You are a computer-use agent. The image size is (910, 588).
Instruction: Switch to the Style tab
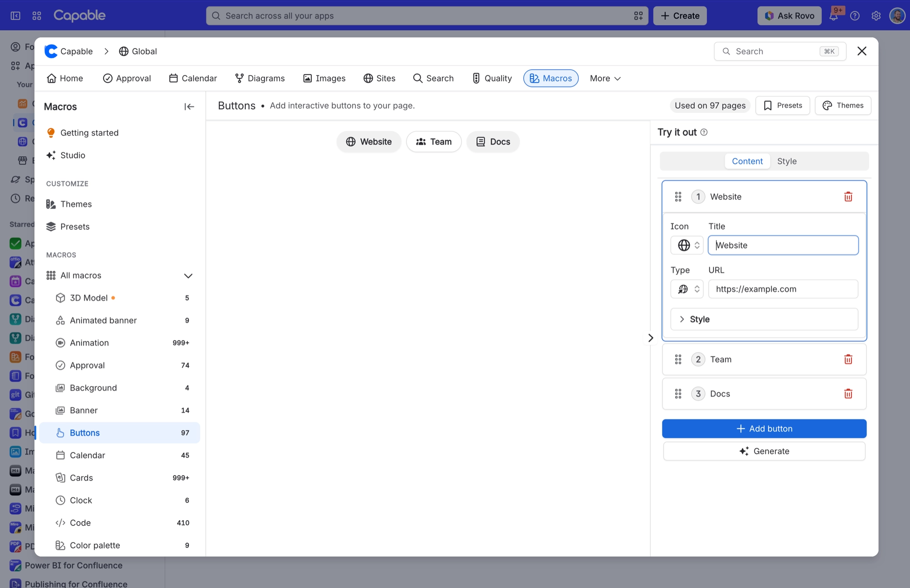pos(787,161)
